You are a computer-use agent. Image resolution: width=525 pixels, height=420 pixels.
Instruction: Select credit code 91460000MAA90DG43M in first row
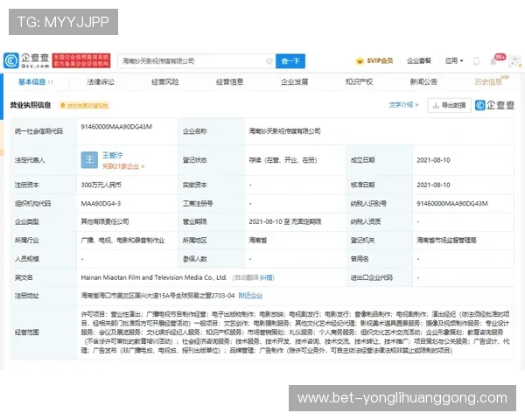tap(116, 127)
